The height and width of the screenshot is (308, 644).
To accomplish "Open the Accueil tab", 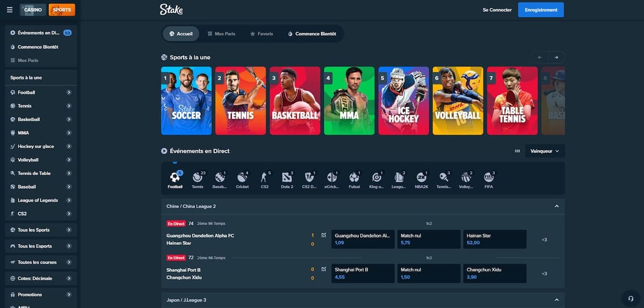I will 181,33.
